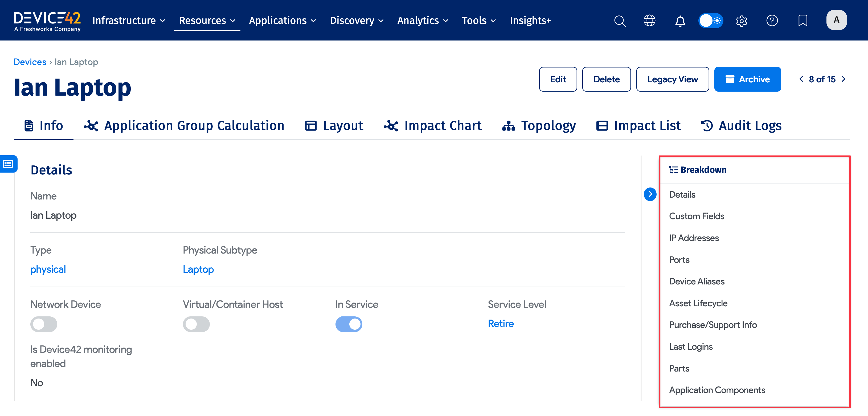Image resolution: width=868 pixels, height=416 pixels.
Task: Toggle the In Service switch
Action: coord(349,324)
